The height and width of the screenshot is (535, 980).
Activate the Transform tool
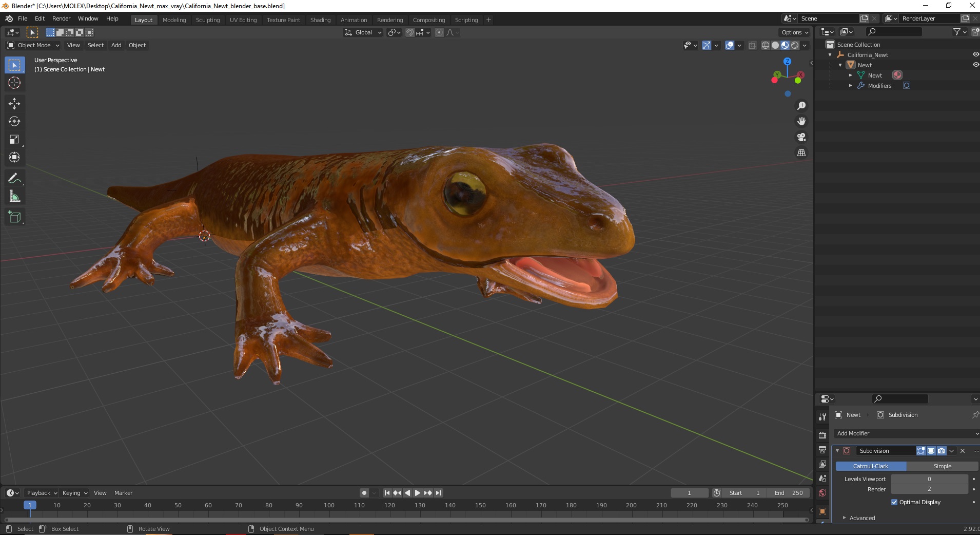tap(14, 158)
